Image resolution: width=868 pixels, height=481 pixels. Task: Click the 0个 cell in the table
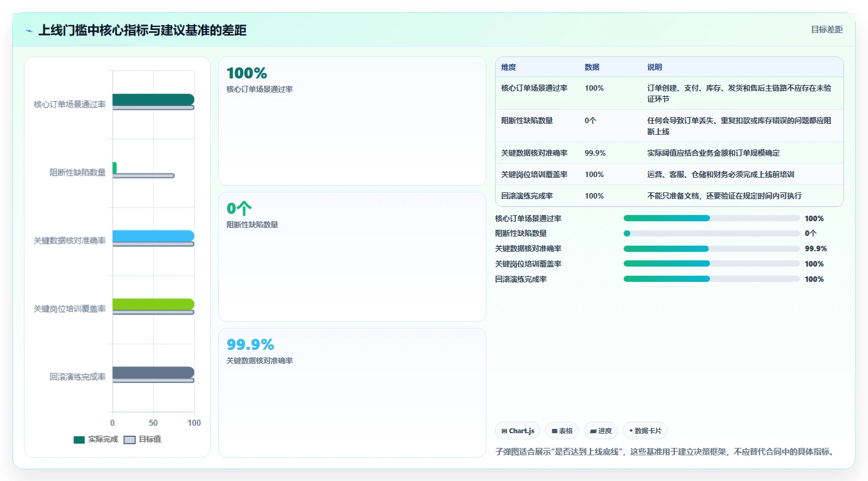(590, 121)
